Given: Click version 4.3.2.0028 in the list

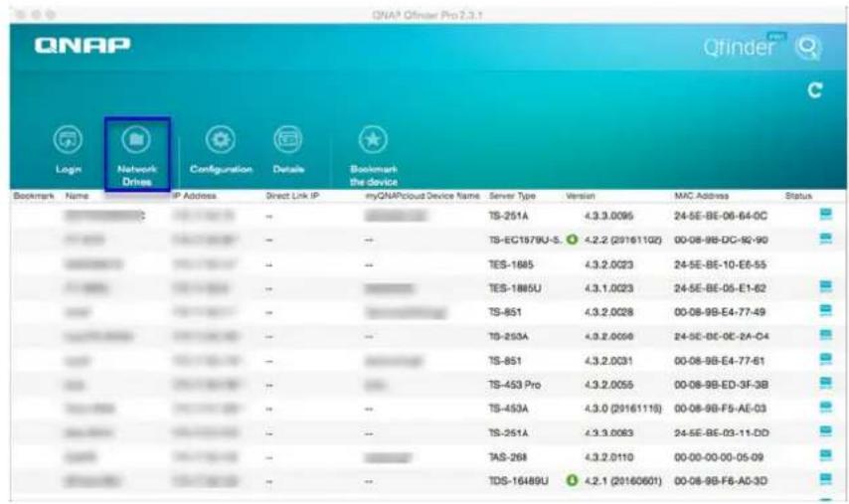Looking at the screenshot, I should tap(608, 312).
